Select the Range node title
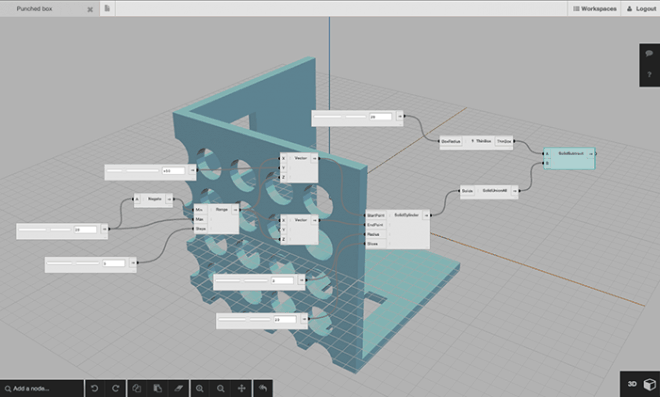The image size is (660, 397). pyautogui.click(x=221, y=210)
